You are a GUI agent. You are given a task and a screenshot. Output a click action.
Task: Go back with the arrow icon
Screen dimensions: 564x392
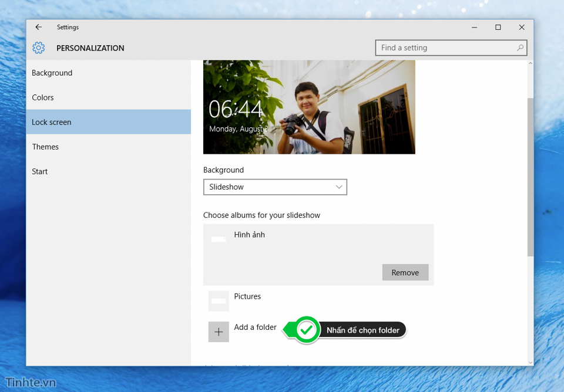(x=39, y=27)
